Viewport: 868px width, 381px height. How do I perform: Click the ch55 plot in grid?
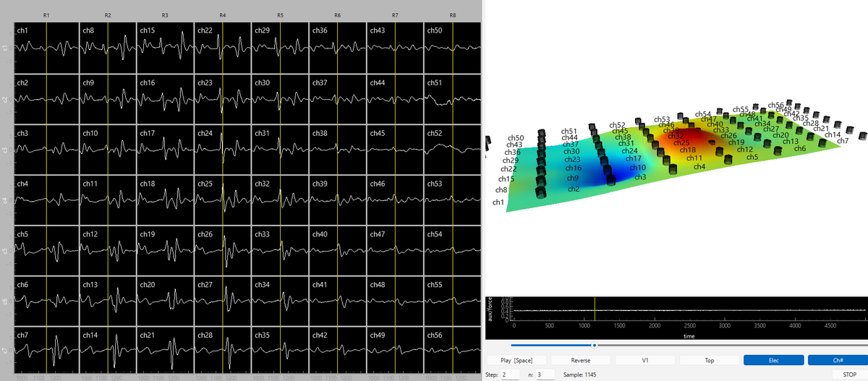(453, 301)
